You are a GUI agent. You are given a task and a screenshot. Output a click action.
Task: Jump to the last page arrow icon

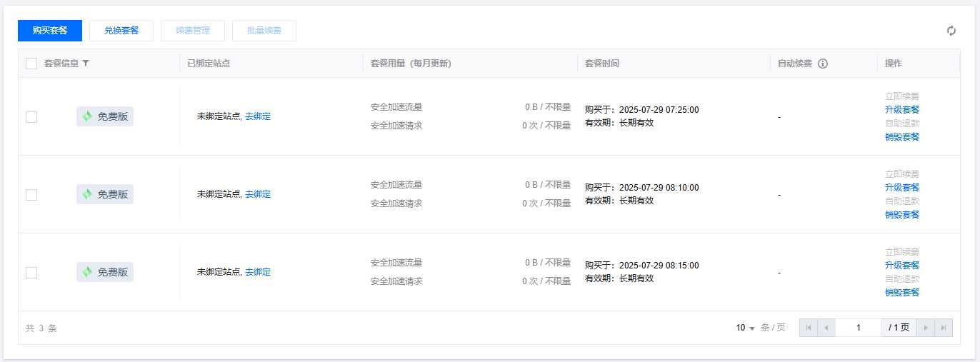coord(944,328)
